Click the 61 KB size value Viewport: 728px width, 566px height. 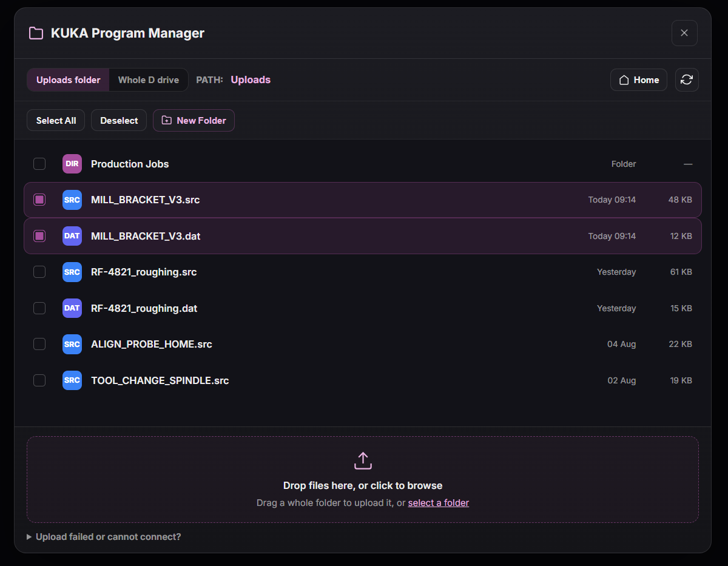point(681,272)
